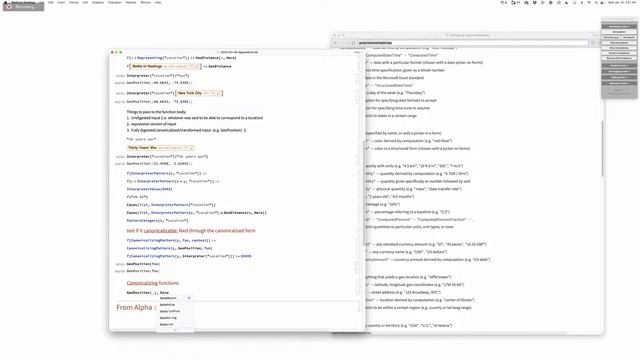This screenshot has width=640, height=360.
Task: Open the Insert menu
Action: point(61,2)
